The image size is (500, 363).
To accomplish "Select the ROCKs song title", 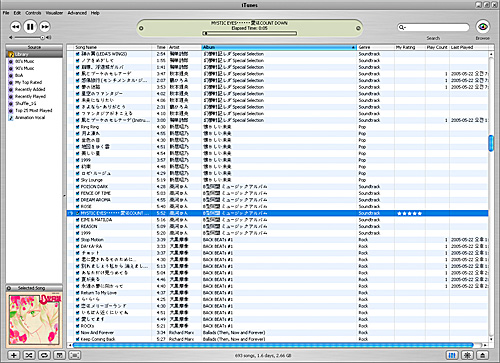I will [87, 326].
